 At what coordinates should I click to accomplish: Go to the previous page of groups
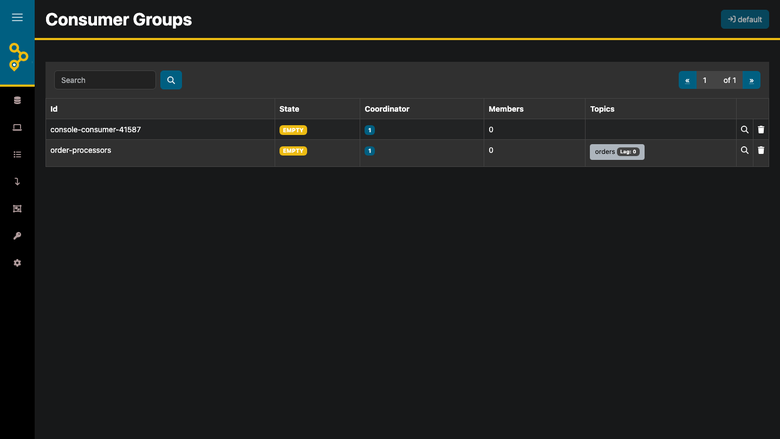click(x=687, y=80)
